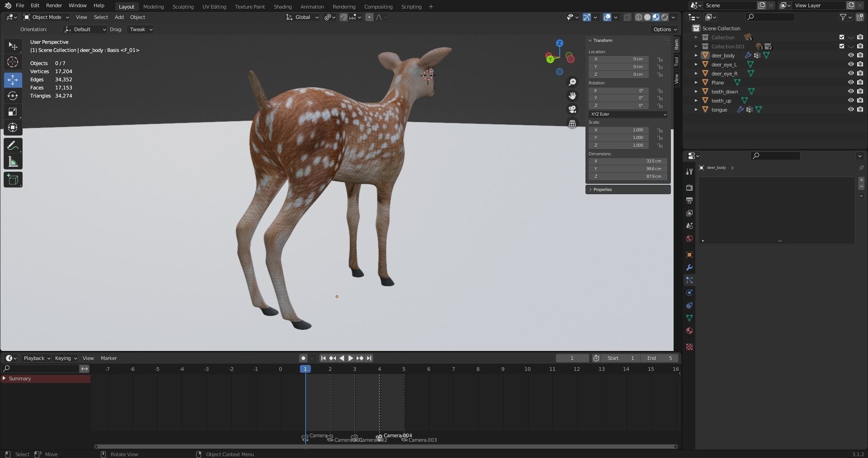Select the Transform tool
This screenshot has height=458, width=868.
pyautogui.click(x=13, y=128)
